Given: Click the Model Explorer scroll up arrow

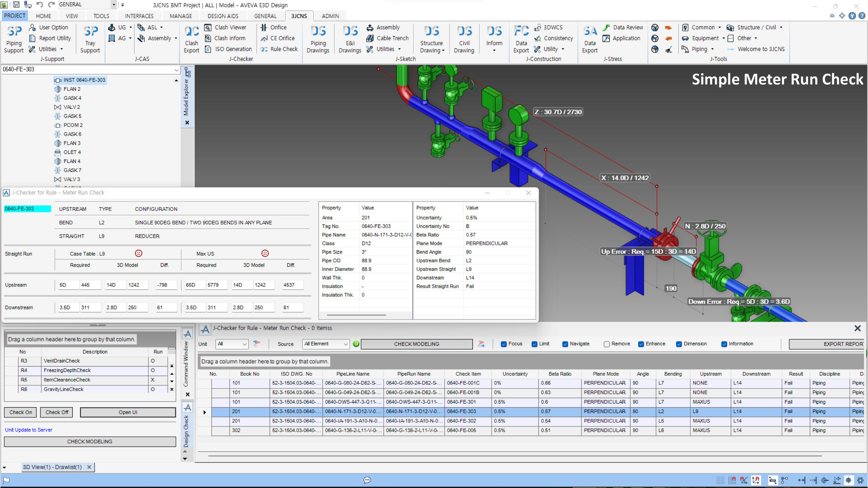Looking at the screenshot, I should coord(176,80).
